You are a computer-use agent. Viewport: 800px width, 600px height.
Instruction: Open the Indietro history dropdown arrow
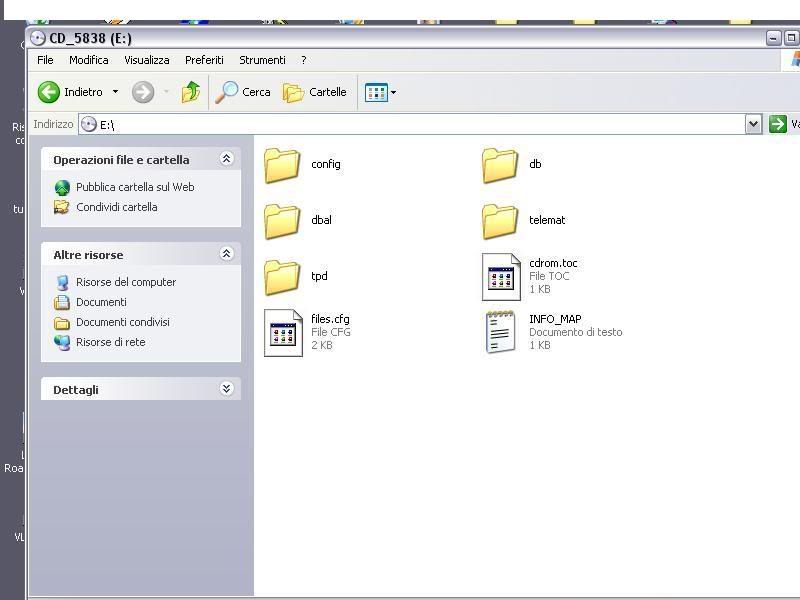115,92
